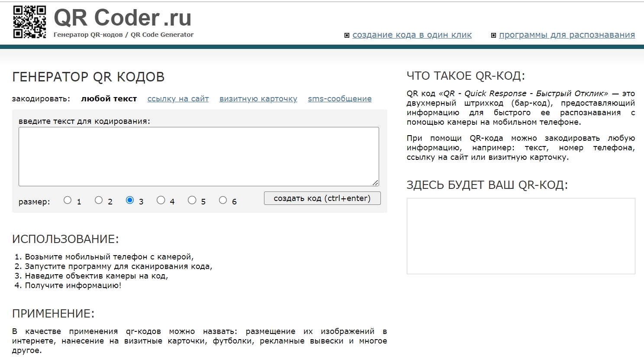The height and width of the screenshot is (363, 644).
Task: Click the 'размер:' label
Action: point(34,202)
